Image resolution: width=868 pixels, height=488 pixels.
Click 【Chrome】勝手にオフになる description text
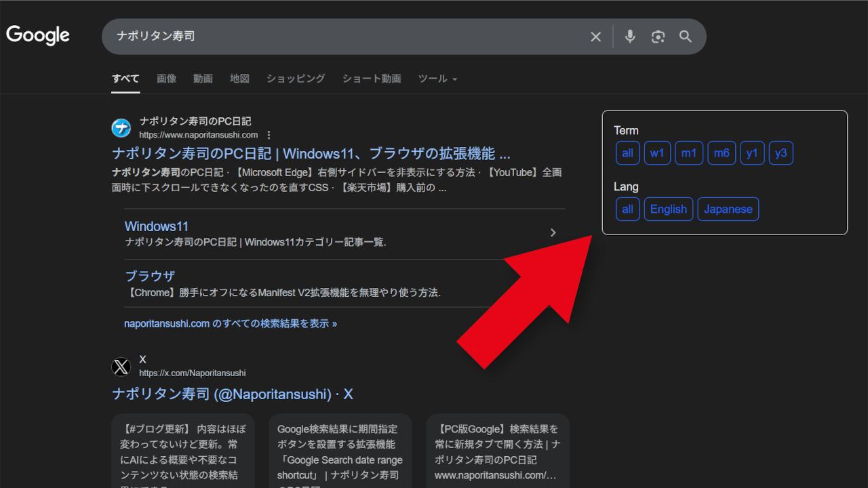click(283, 293)
